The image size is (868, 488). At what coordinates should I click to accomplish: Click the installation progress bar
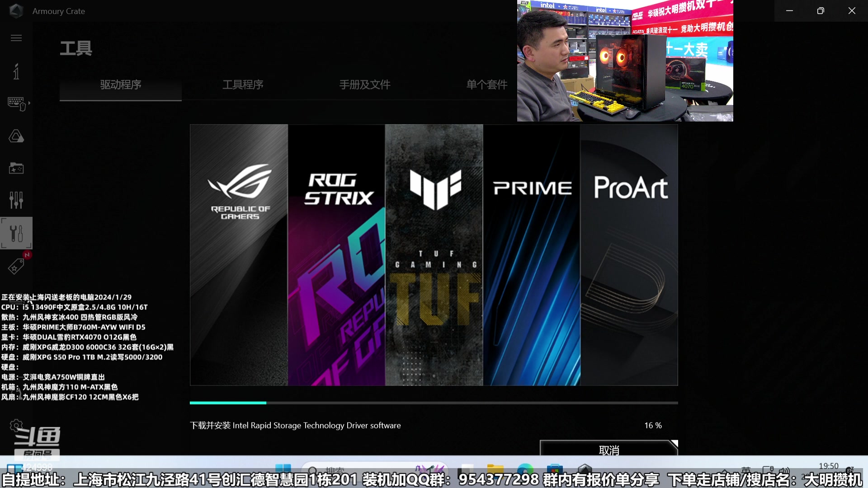[434, 403]
